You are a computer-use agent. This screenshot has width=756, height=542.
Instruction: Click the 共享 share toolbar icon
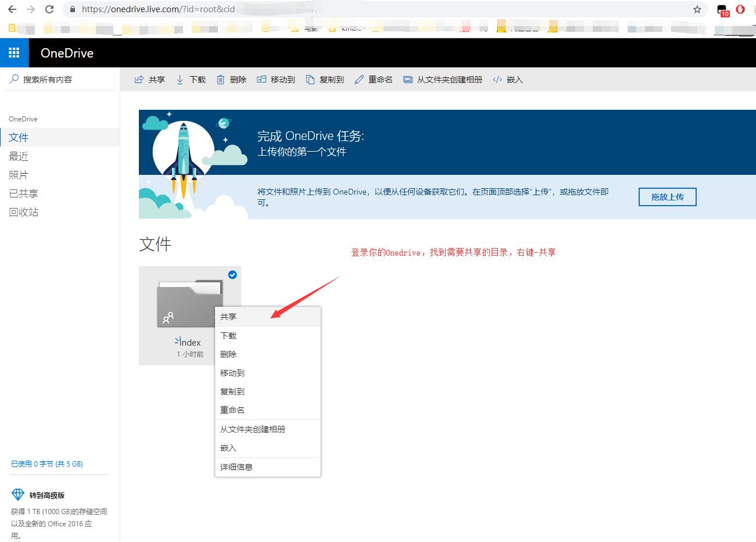pyautogui.click(x=139, y=80)
